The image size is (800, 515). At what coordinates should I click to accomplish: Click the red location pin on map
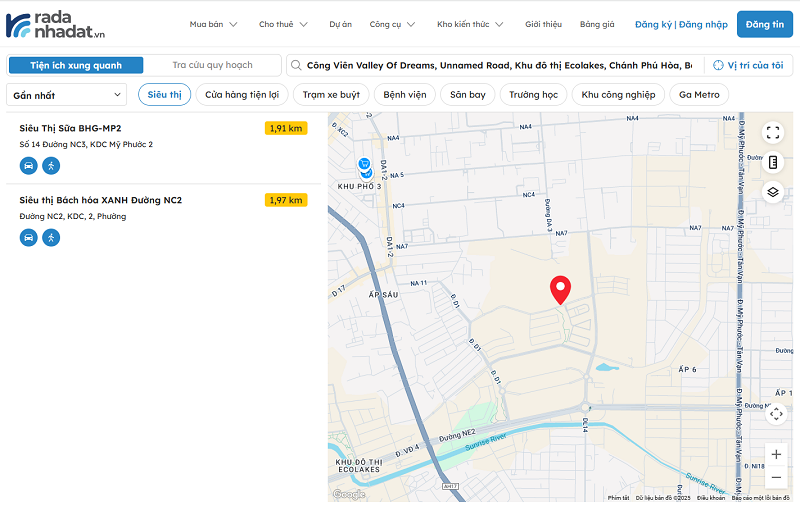561,289
